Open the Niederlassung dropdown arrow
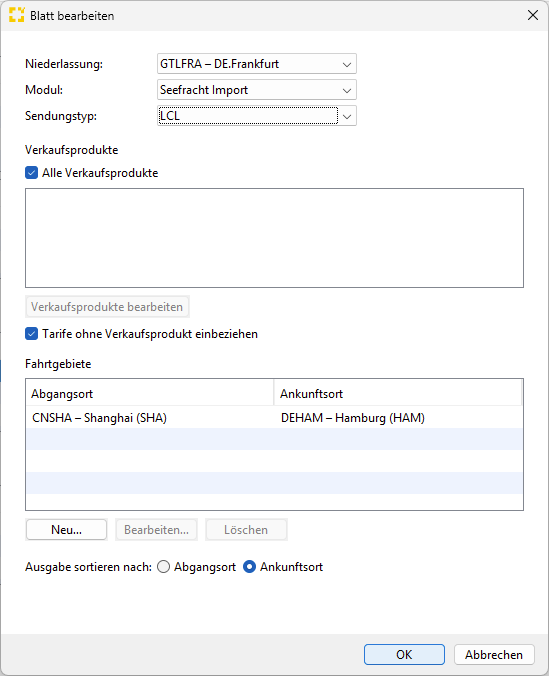 (347, 65)
